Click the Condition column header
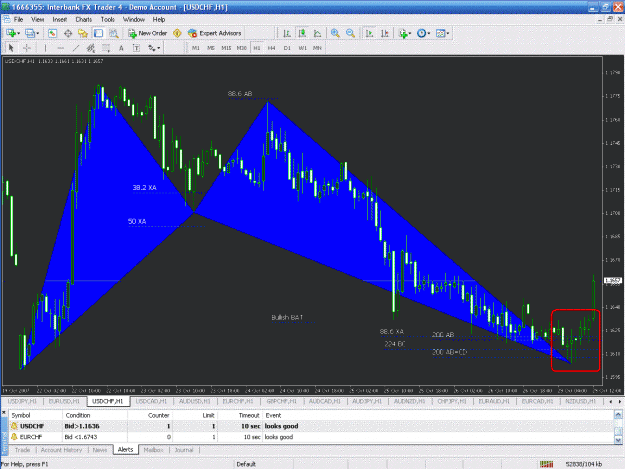 95,415
